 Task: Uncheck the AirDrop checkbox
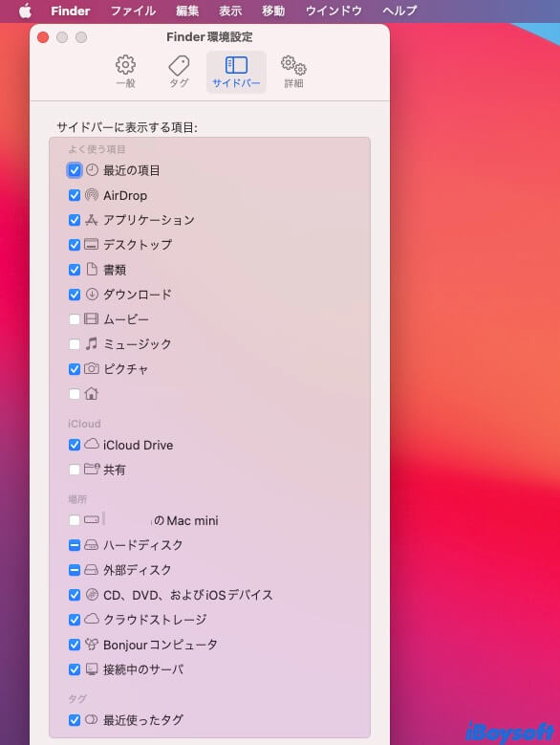[75, 195]
